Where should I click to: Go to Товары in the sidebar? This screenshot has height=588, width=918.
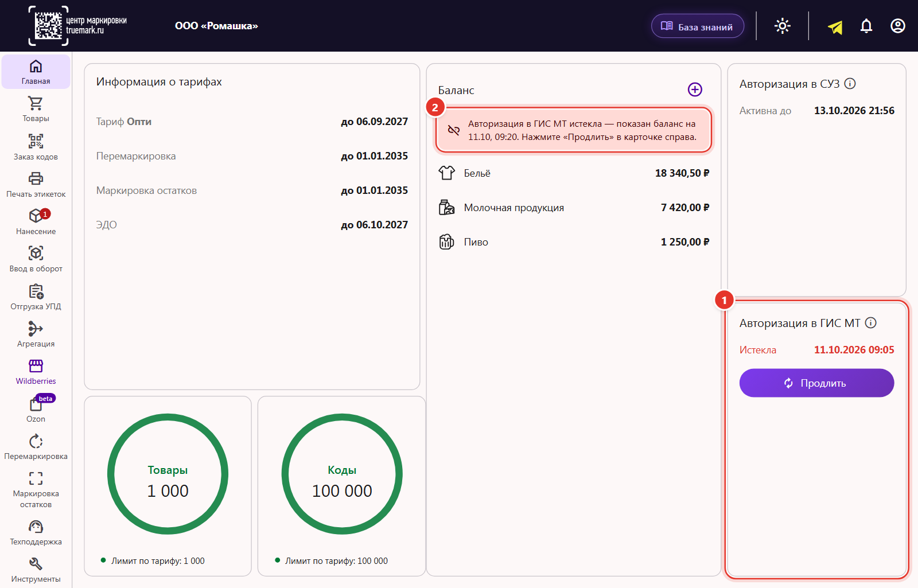point(36,109)
